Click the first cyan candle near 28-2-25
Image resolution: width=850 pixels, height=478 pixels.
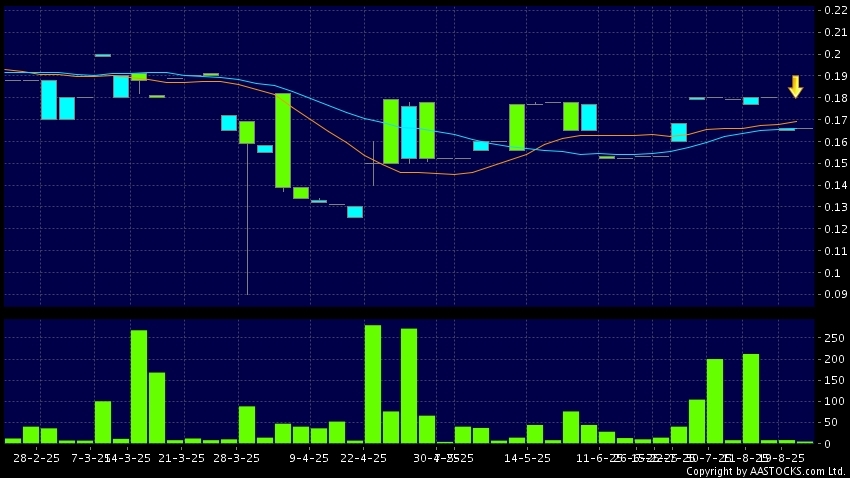point(49,100)
